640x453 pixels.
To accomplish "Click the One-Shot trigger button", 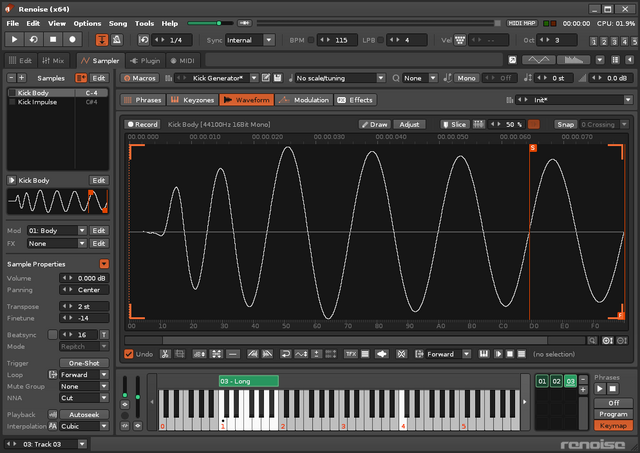I will (x=83, y=363).
